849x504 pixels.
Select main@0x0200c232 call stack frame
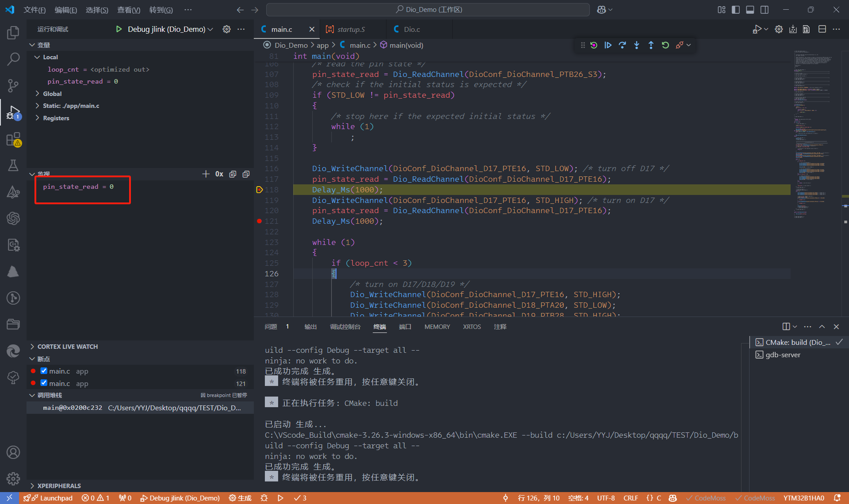(140, 408)
